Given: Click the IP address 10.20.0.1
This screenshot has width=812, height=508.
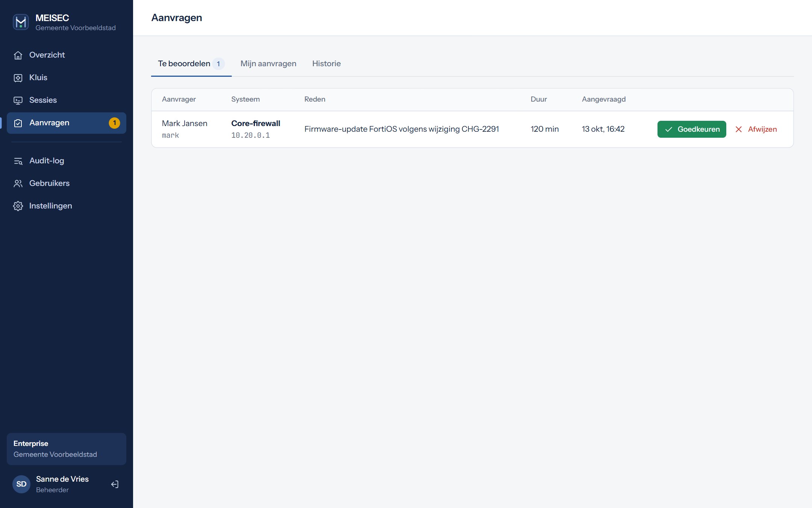Looking at the screenshot, I should point(251,135).
